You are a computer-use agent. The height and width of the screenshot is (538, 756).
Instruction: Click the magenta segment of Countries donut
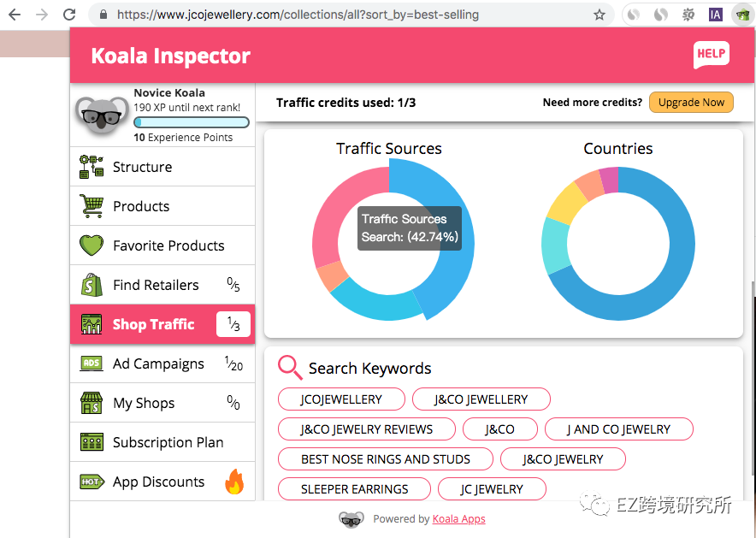pyautogui.click(x=610, y=180)
